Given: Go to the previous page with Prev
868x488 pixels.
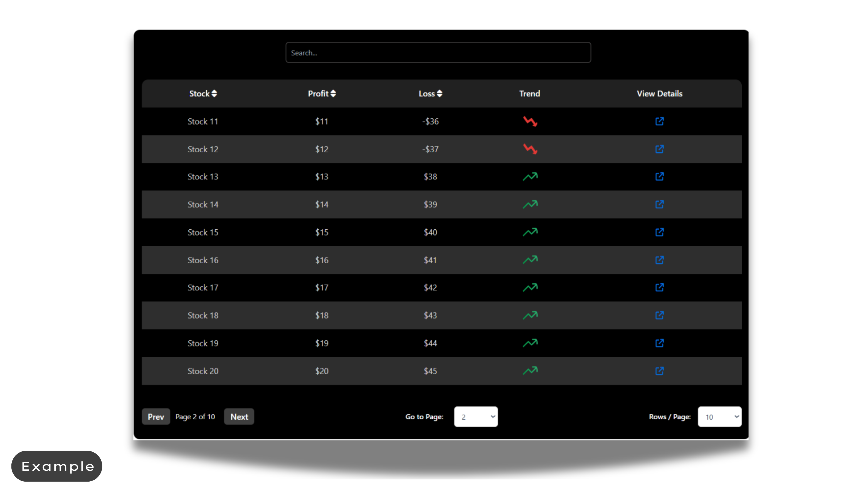Looking at the screenshot, I should coord(156,417).
